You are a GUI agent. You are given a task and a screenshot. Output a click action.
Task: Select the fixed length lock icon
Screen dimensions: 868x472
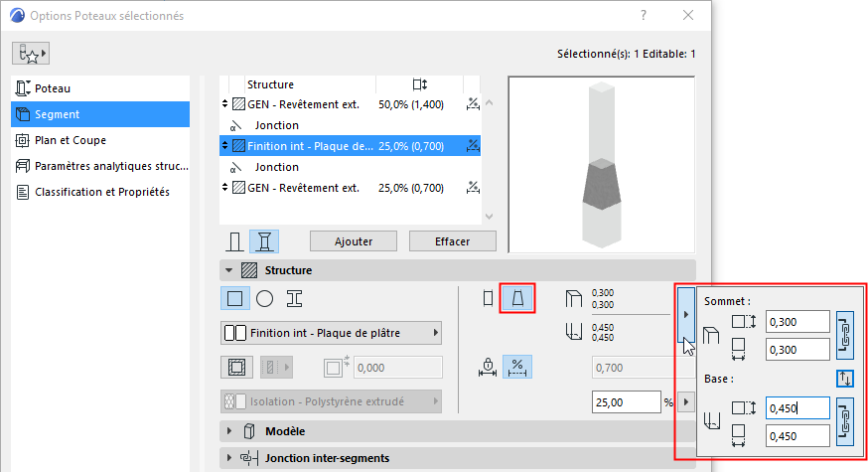[488, 367]
